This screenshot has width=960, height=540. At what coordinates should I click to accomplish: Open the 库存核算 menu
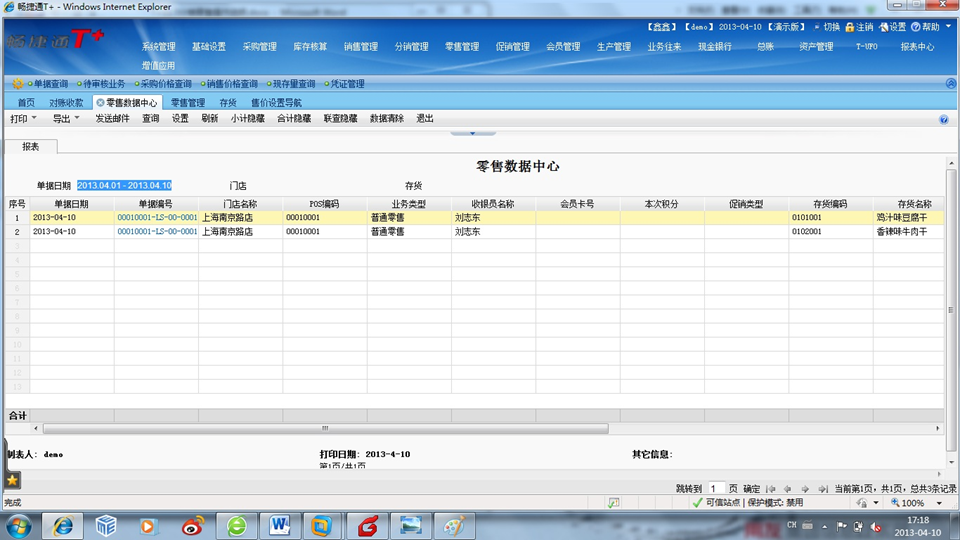[x=310, y=47]
